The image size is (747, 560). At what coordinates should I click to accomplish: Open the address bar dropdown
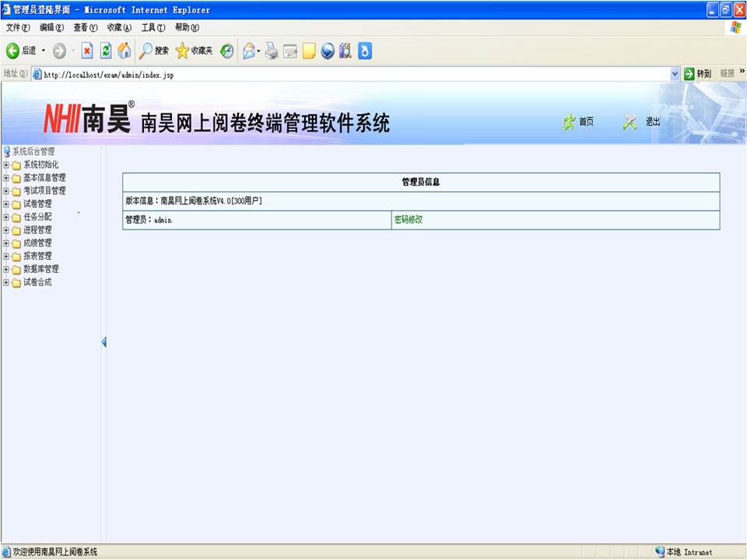675,73
